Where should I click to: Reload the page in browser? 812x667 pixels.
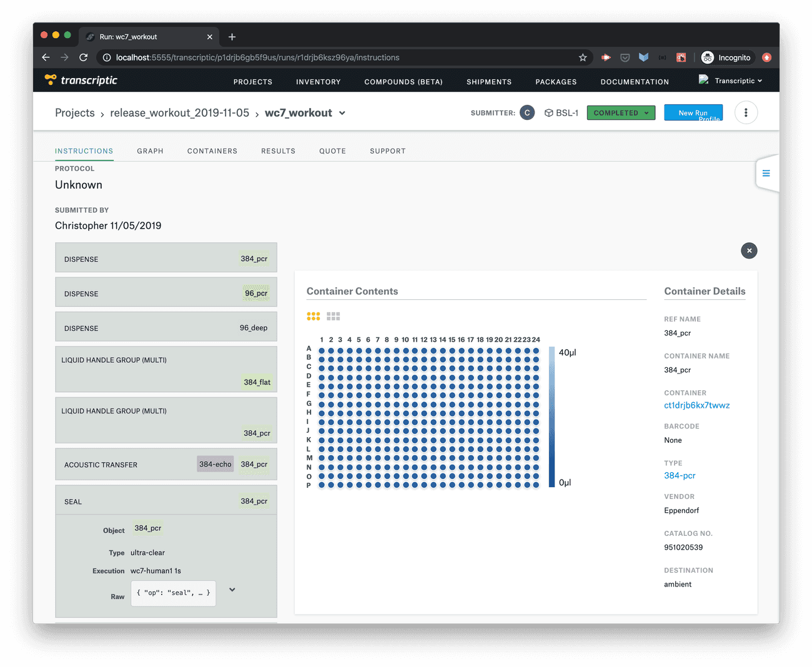coord(83,57)
